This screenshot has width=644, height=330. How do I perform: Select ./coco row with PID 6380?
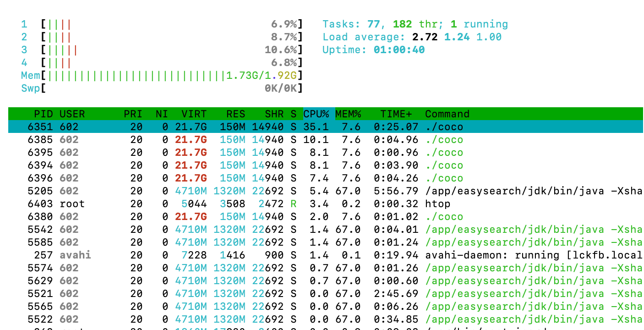point(326,216)
